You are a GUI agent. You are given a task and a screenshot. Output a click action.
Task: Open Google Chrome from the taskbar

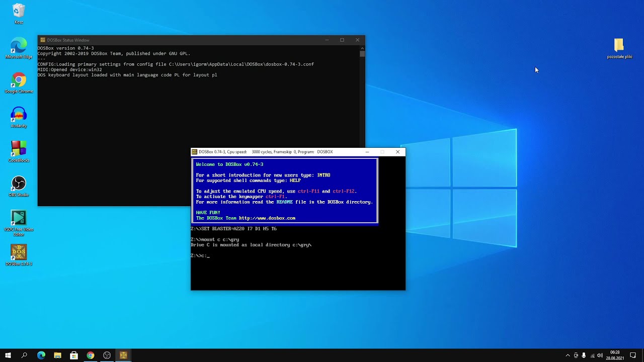[x=91, y=355]
